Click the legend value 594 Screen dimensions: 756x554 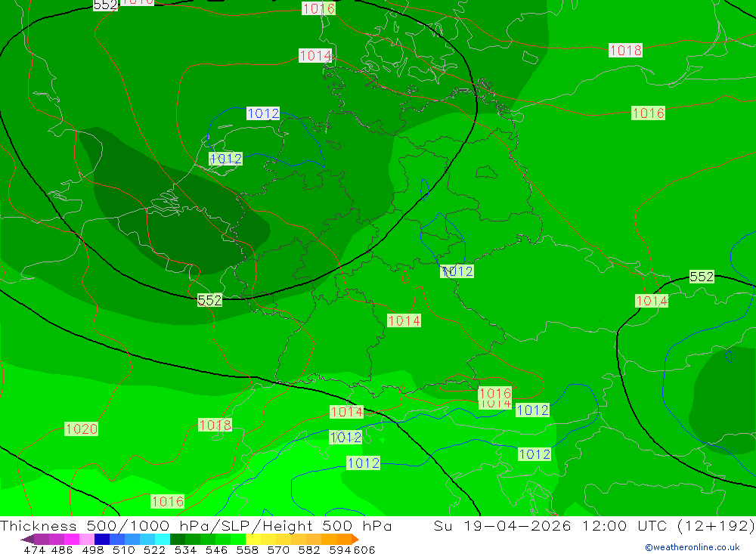(x=340, y=549)
